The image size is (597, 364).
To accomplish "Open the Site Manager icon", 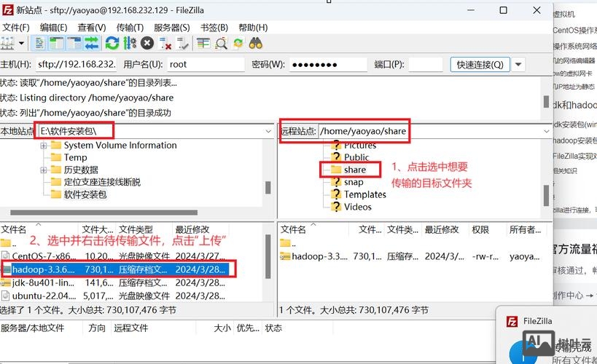I will click(x=7, y=44).
